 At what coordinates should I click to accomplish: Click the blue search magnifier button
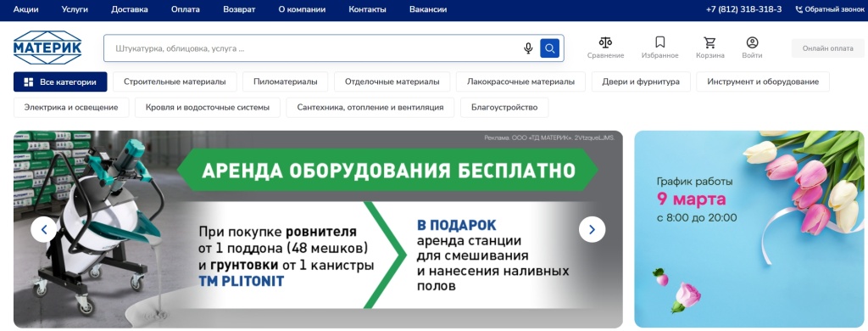549,48
